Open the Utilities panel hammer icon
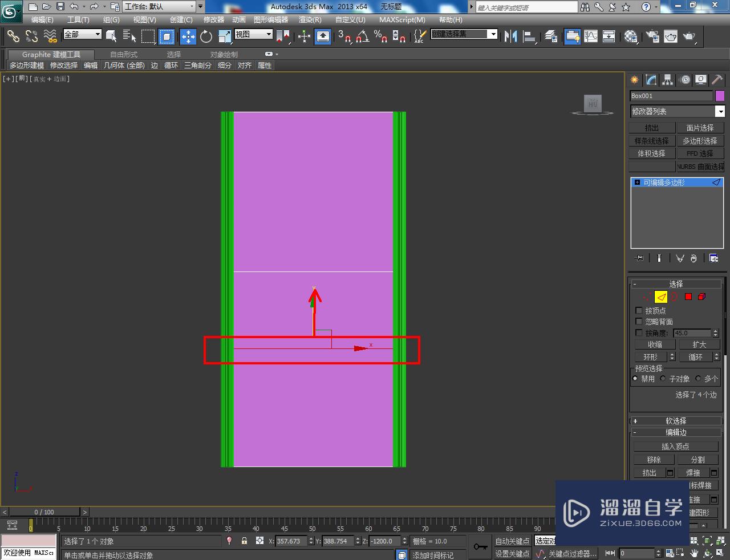Screen dimensions: 730x560 (x=717, y=80)
